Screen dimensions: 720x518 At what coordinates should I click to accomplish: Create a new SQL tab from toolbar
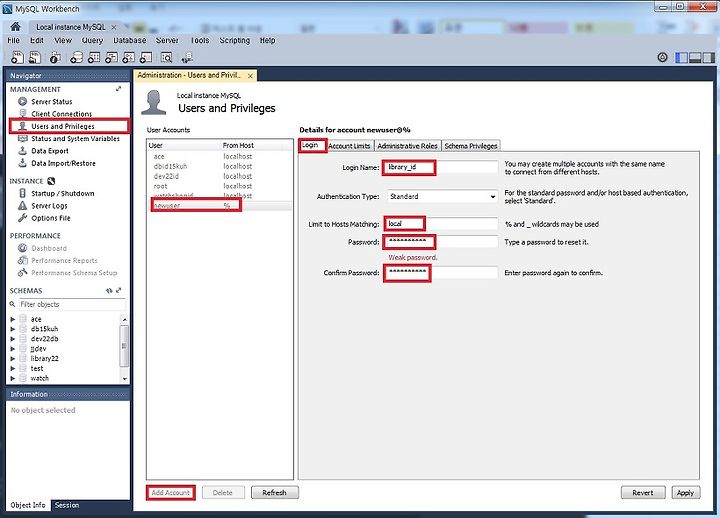pos(17,57)
